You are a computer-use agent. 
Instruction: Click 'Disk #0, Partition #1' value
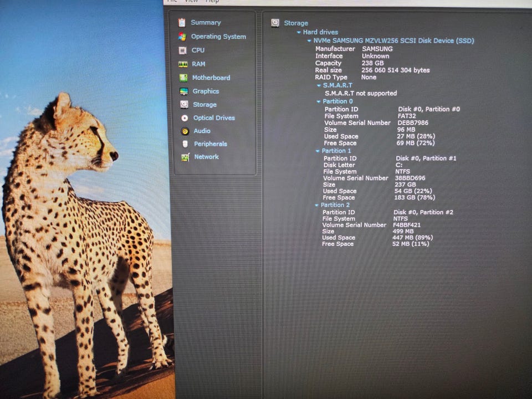tap(426, 158)
